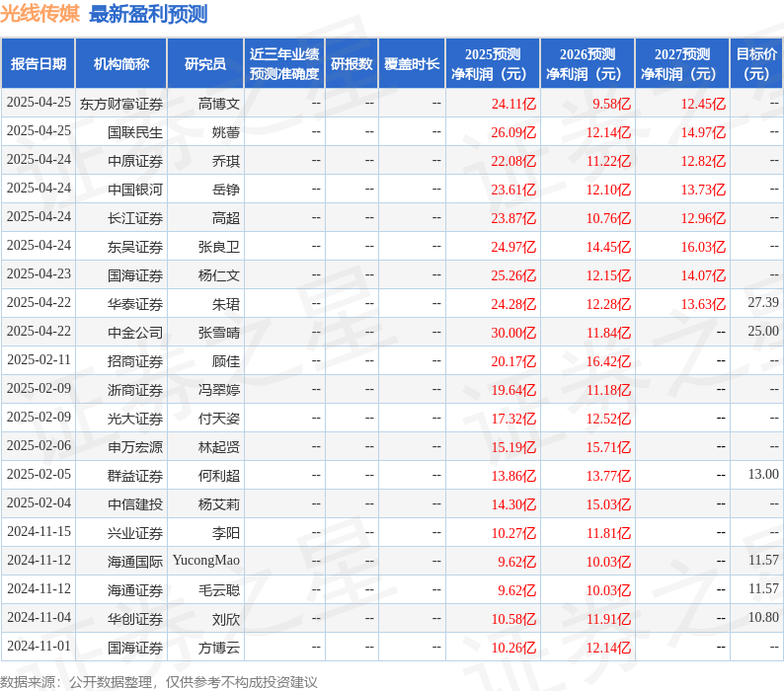Screen dimensions: 784x691
Task: Click the 最新盈利预测 heading text
Action: pos(148,14)
